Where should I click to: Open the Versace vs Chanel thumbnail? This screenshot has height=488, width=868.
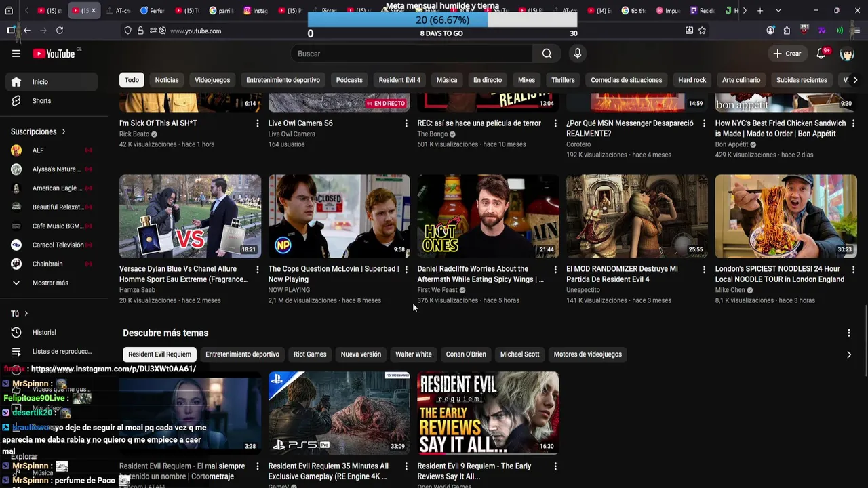click(x=190, y=216)
